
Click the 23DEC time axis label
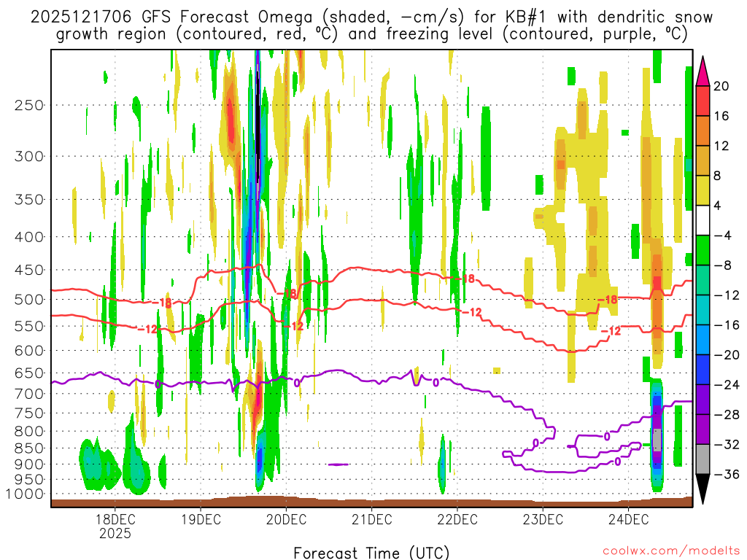[543, 519]
